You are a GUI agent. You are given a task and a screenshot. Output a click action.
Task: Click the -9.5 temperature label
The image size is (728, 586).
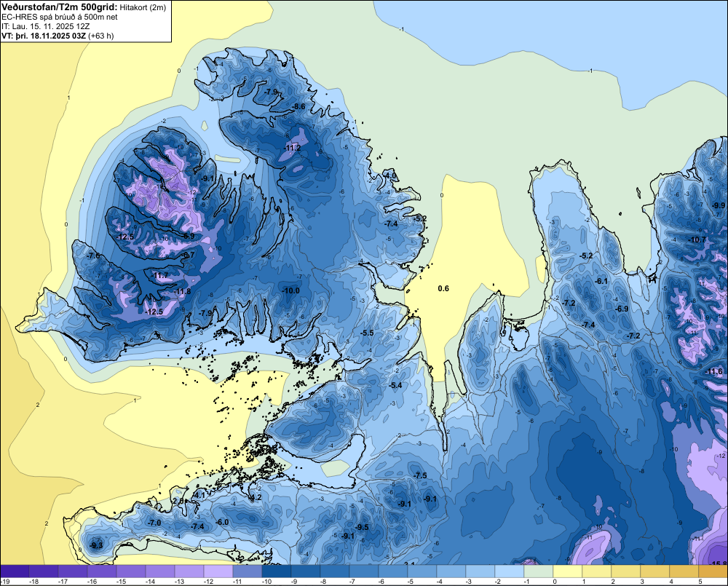point(362,527)
